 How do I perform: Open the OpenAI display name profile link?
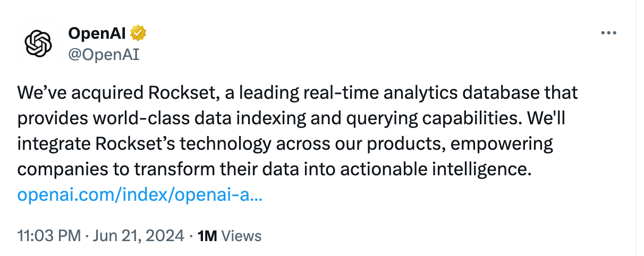97,33
